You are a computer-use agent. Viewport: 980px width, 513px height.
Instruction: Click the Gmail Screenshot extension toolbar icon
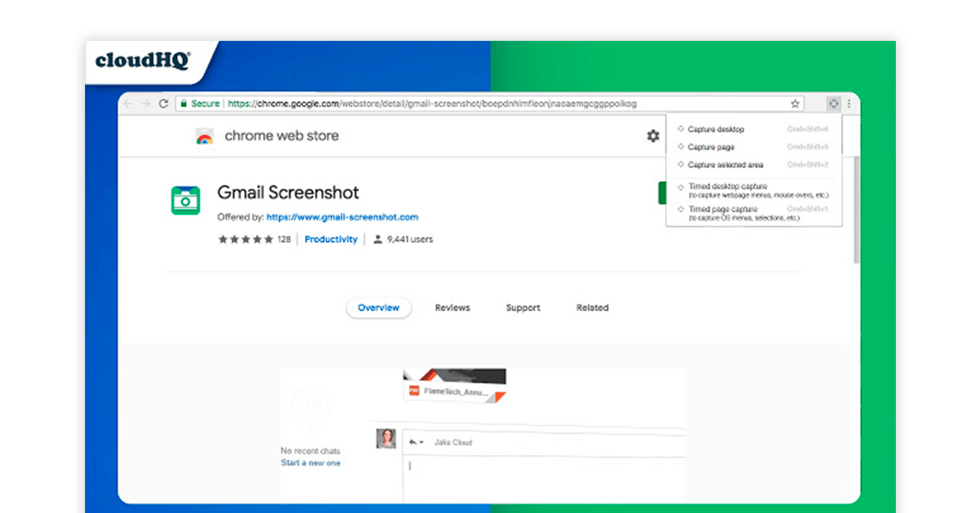click(833, 104)
